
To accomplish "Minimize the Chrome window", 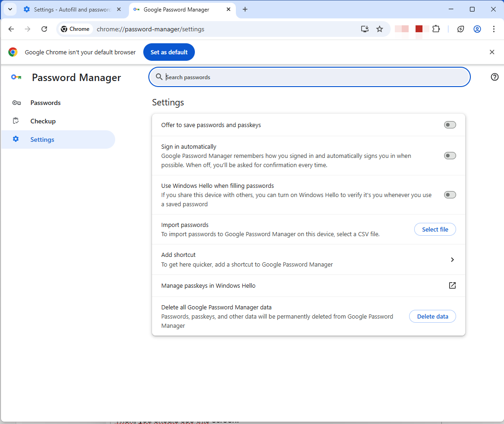I will (451, 9).
